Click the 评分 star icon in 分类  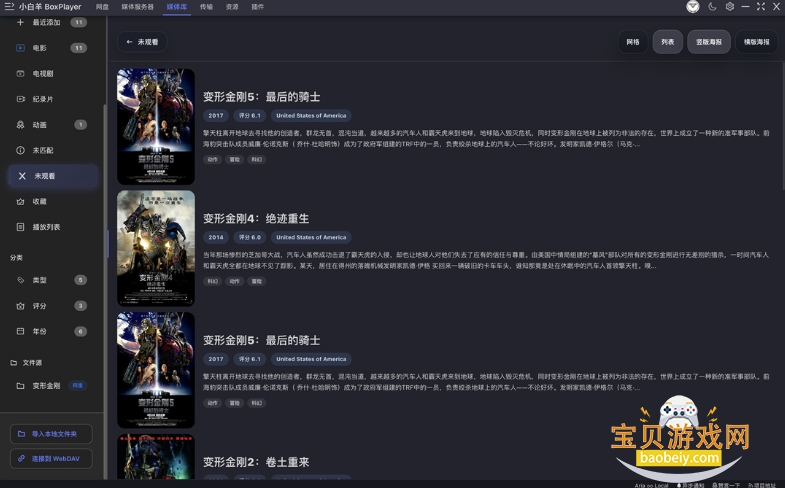click(x=20, y=306)
